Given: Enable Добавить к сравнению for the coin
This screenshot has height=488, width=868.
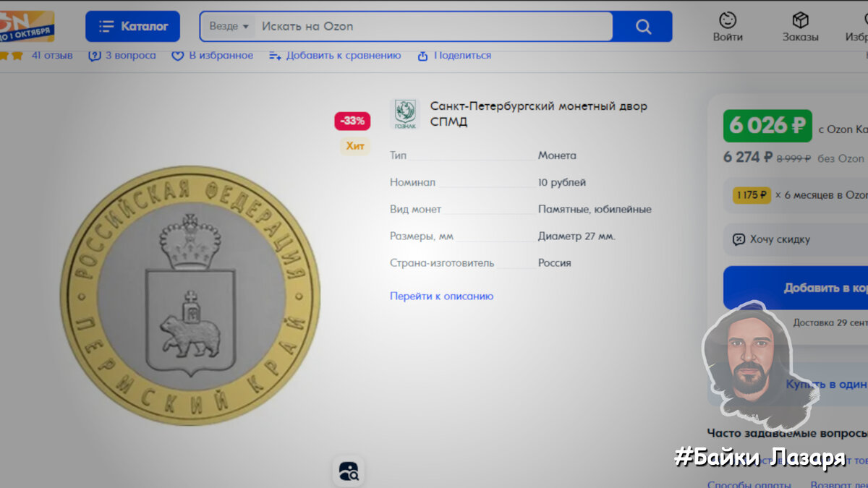Looking at the screenshot, I should coord(275,55).
